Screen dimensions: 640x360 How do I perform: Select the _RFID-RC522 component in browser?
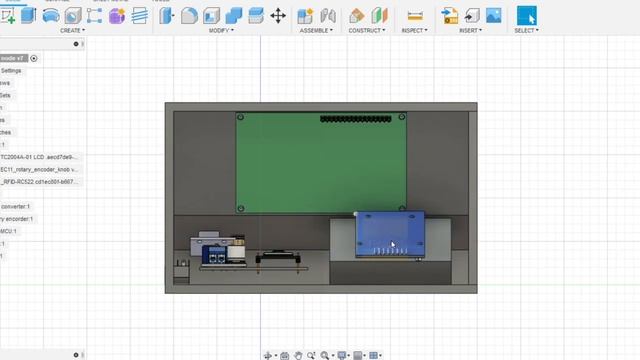[40, 182]
